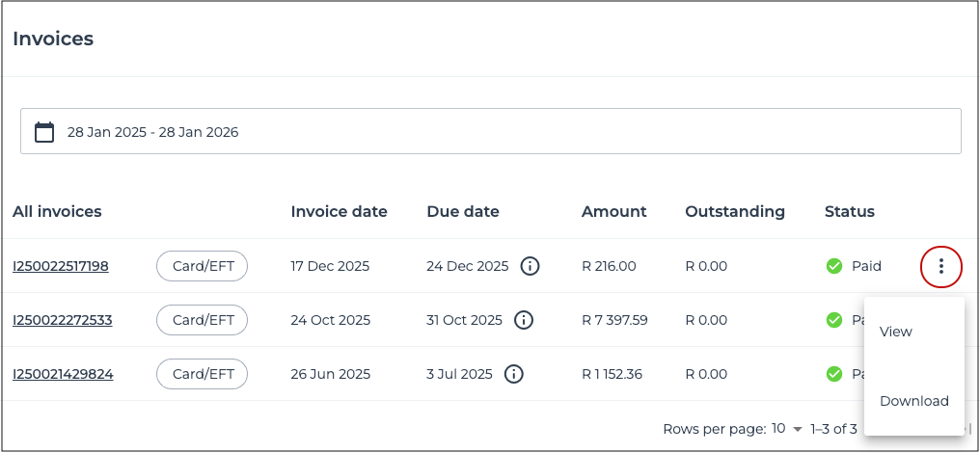Click Card/EFT tag on 17 Dec invoice
This screenshot has height=453, width=980.
(x=202, y=266)
